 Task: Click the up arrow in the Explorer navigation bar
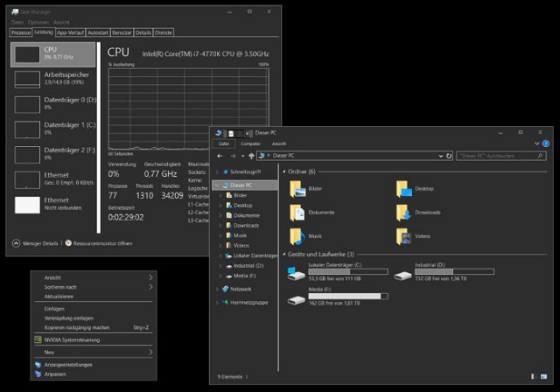coord(251,156)
